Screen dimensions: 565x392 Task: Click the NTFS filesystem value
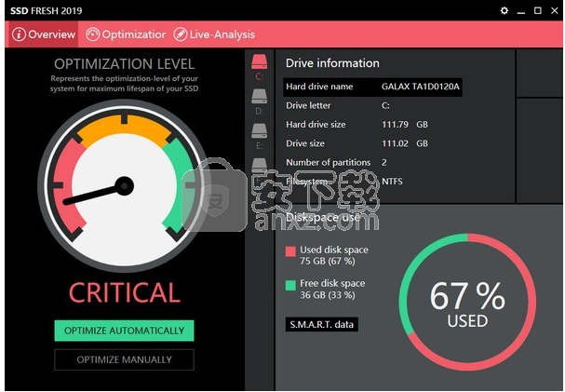392,182
